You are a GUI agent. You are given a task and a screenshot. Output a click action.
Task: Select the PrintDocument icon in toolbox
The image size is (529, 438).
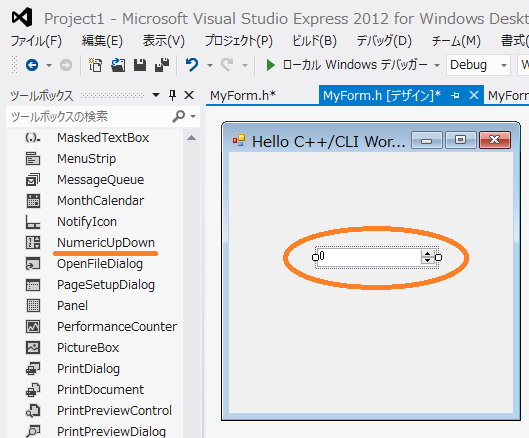(x=33, y=390)
